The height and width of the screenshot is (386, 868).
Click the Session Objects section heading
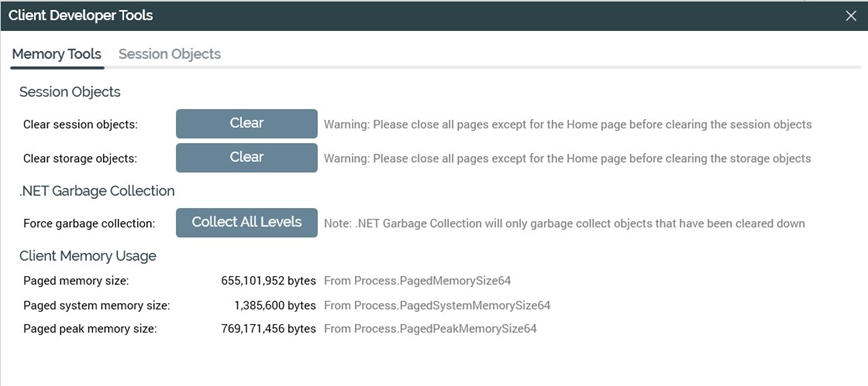point(70,92)
